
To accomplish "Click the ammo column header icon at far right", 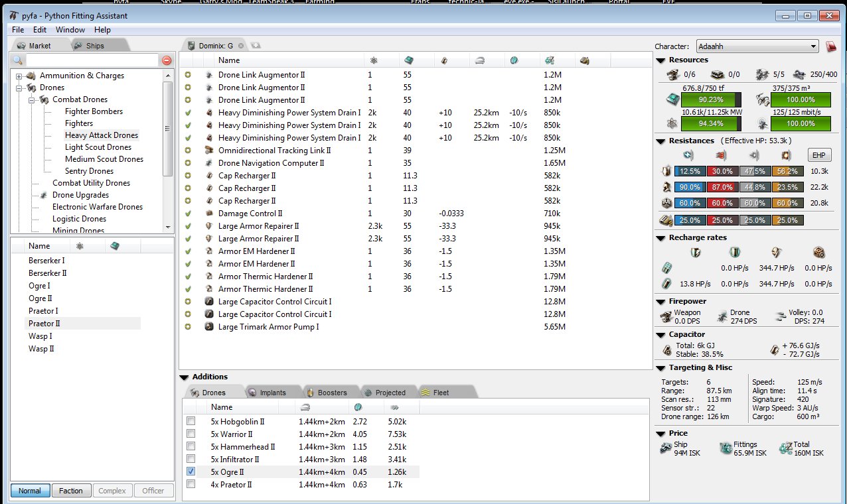I will point(584,60).
